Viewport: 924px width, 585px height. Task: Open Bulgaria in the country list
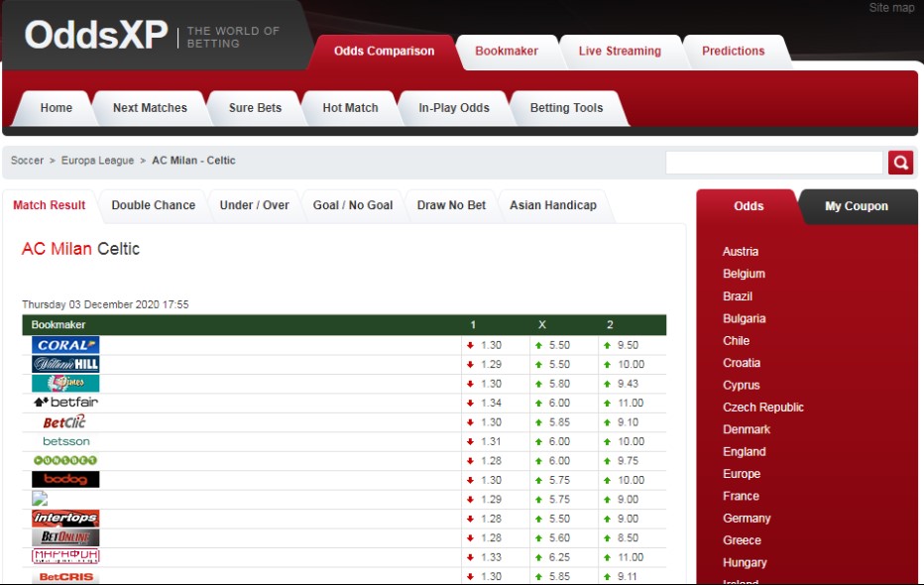[x=745, y=318]
